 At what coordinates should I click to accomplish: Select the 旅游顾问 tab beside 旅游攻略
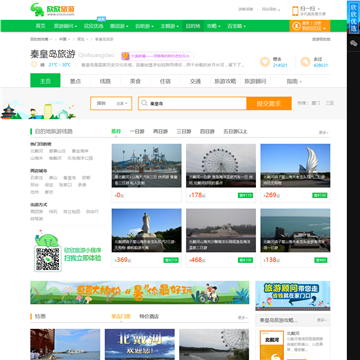pos(255,81)
